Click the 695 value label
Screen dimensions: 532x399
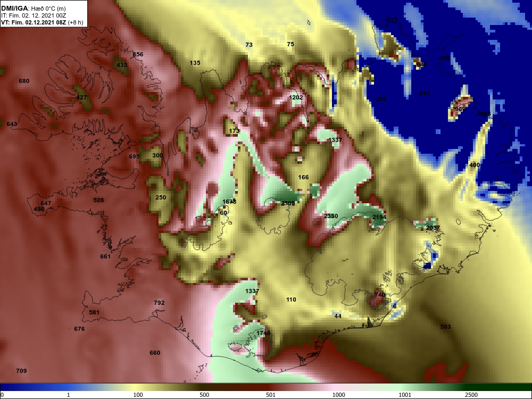point(134,157)
